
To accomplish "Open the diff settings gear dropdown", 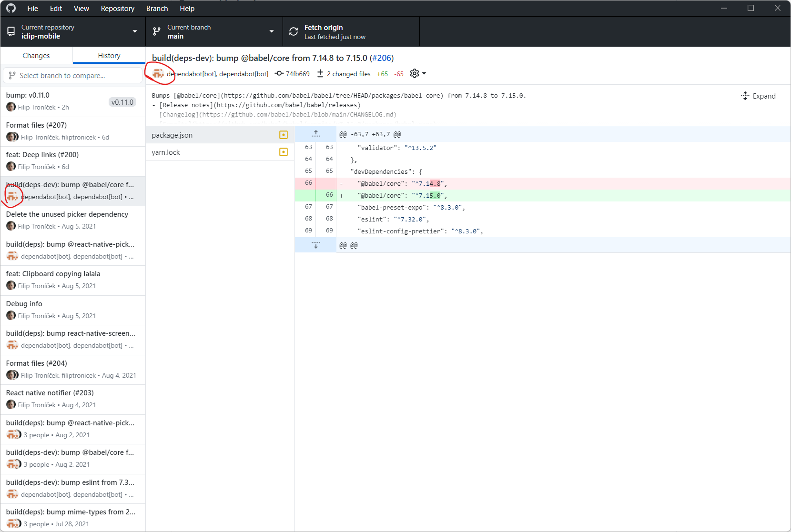I will 418,73.
